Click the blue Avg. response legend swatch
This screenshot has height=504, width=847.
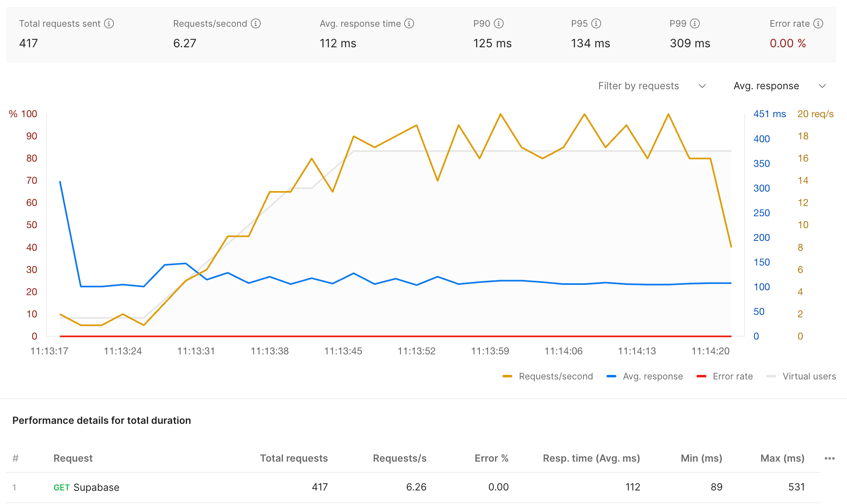coord(611,376)
